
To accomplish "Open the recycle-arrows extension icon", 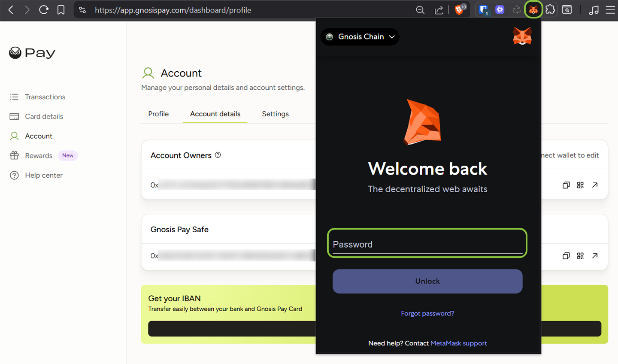I will pos(517,10).
